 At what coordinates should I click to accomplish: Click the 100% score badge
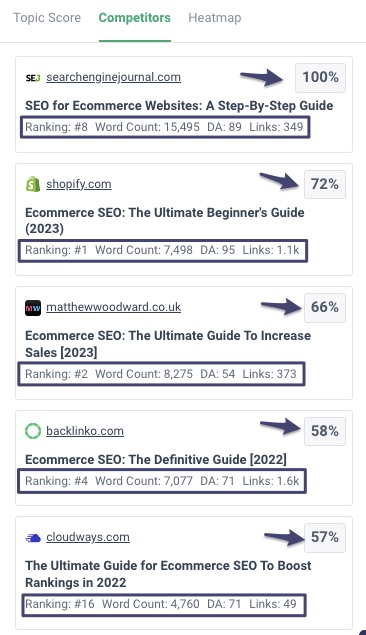(x=320, y=77)
